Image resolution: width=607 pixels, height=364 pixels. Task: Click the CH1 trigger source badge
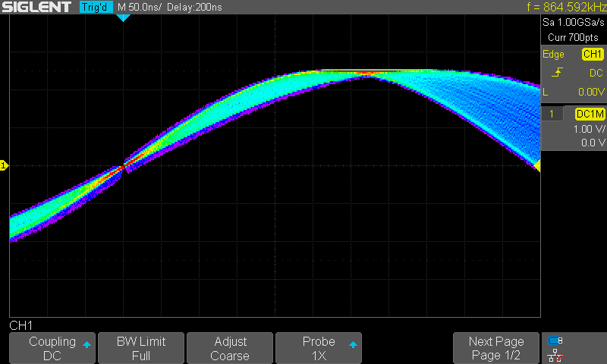tap(593, 54)
